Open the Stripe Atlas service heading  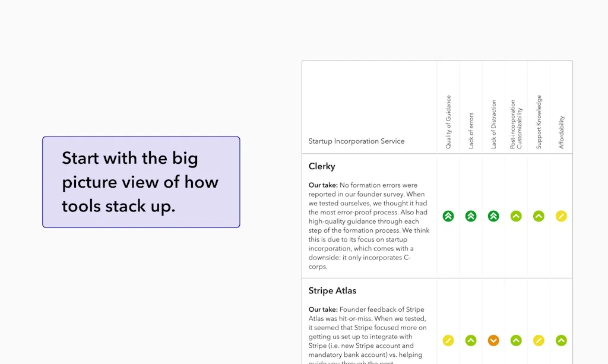pos(332,291)
